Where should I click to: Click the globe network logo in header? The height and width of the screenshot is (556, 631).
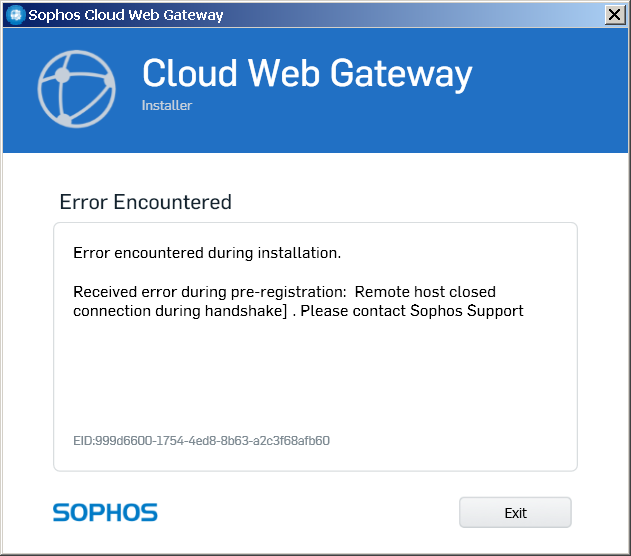coord(77,87)
